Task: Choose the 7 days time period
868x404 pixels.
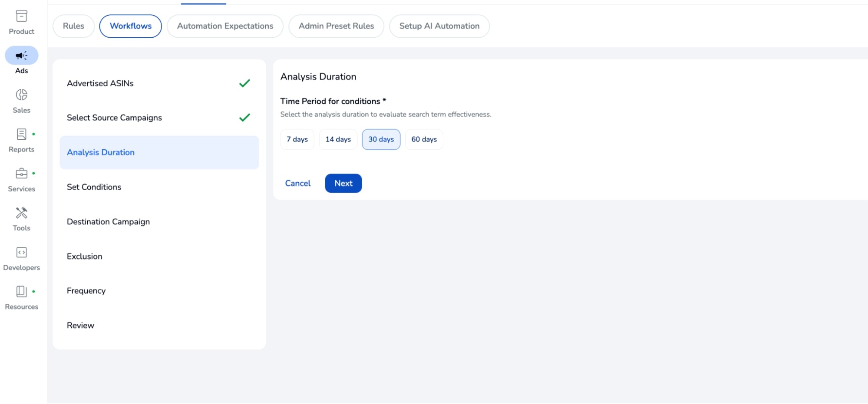Action: coord(297,139)
